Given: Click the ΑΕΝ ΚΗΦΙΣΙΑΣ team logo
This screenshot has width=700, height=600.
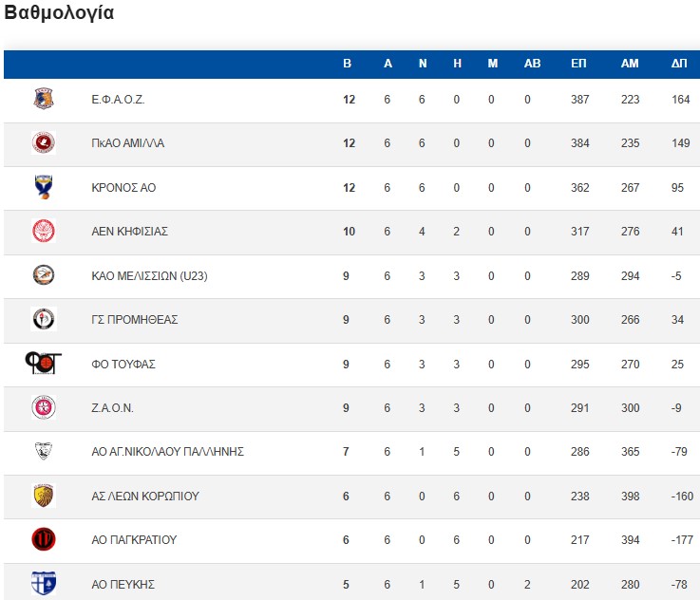Looking at the screenshot, I should point(44,232).
